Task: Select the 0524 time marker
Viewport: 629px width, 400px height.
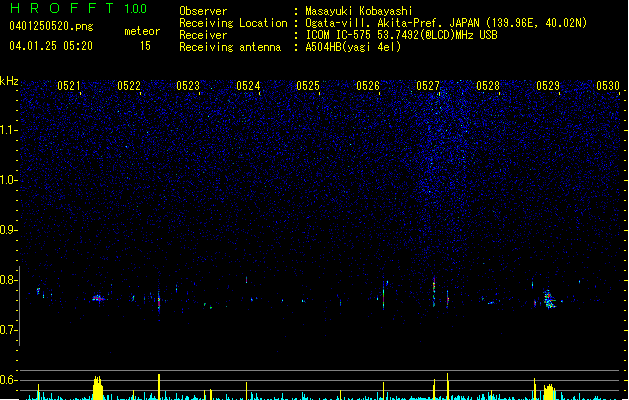Action: pyautogui.click(x=248, y=86)
